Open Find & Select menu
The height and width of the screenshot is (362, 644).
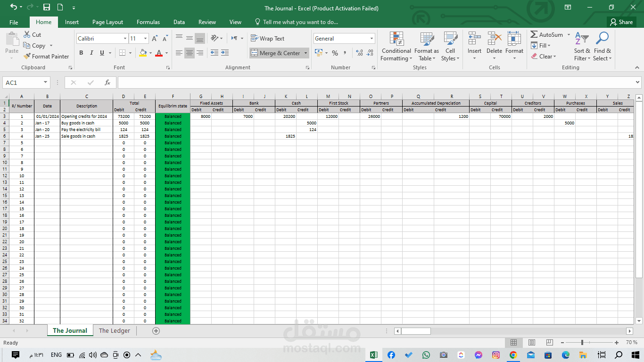point(603,46)
